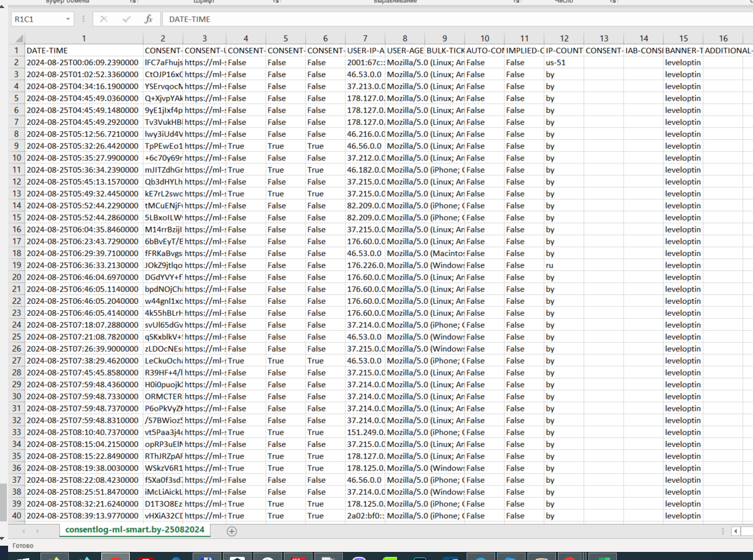Select the AUTO-CON header cell
The height and width of the screenshot is (560, 753).
point(484,50)
